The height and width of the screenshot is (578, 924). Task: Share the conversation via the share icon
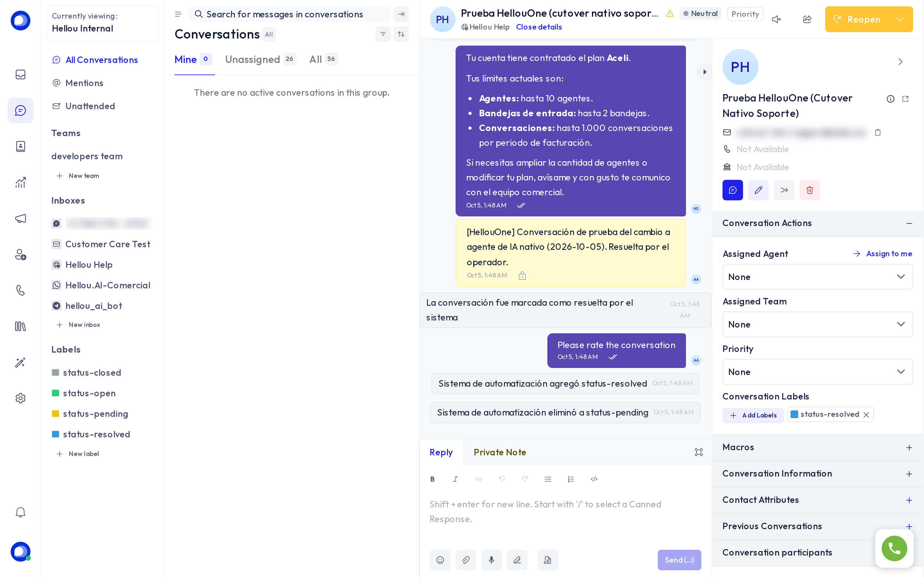tap(807, 19)
